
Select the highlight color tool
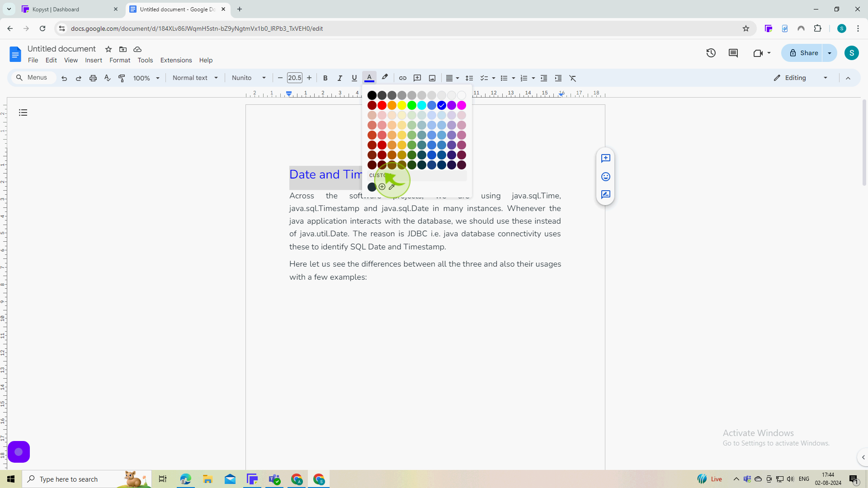(385, 78)
